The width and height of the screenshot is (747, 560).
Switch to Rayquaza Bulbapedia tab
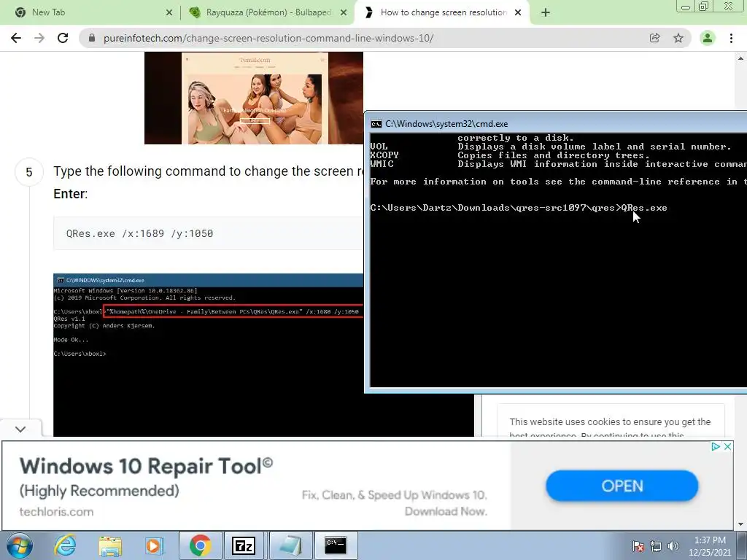268,13
